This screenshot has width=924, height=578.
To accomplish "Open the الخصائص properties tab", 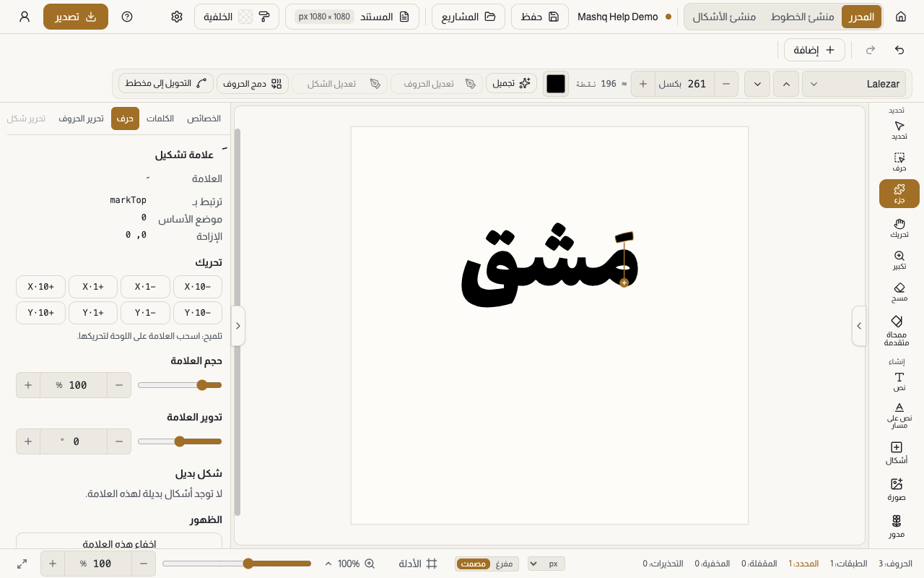I will pyautogui.click(x=204, y=118).
